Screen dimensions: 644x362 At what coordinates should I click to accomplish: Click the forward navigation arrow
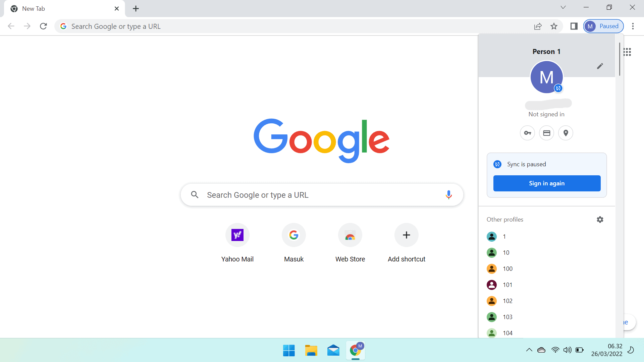coord(27,26)
